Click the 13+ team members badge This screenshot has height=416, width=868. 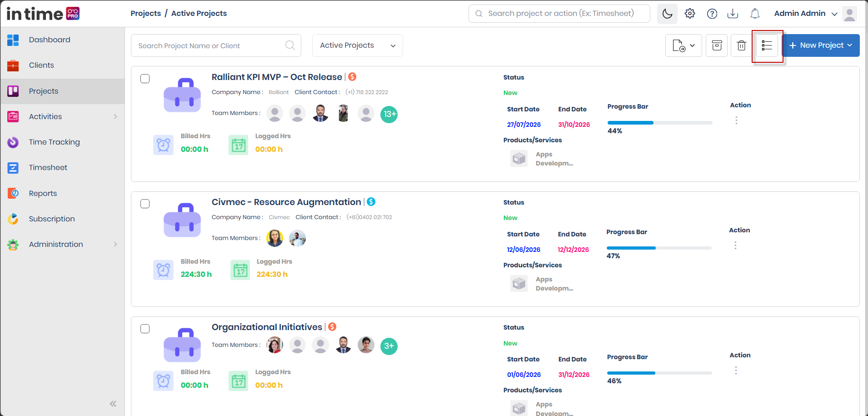[x=389, y=114]
